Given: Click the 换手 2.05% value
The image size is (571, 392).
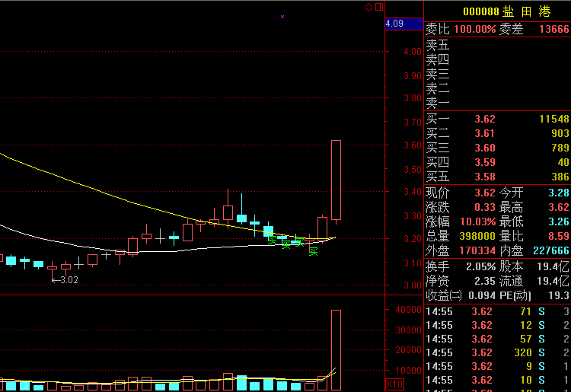Looking at the screenshot, I should [x=480, y=267].
